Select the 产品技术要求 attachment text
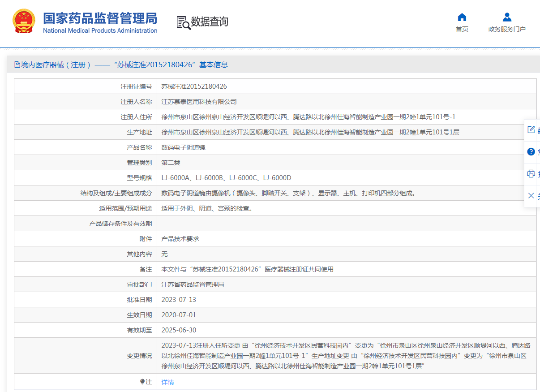The image size is (540, 392). 180,239
